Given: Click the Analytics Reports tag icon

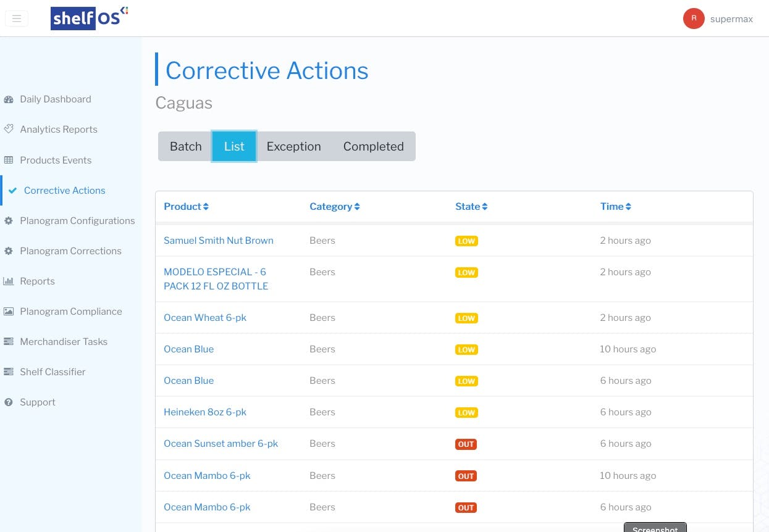Looking at the screenshot, I should (x=9, y=130).
